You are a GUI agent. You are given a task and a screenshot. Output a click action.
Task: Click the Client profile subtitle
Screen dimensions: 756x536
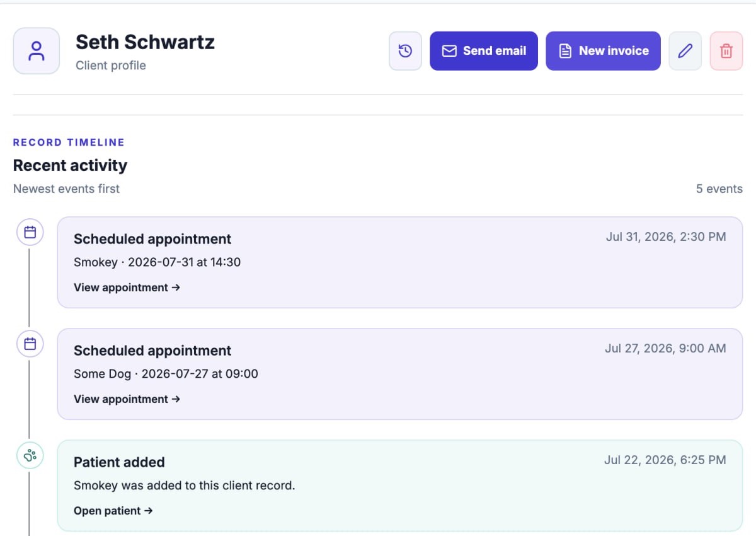click(111, 66)
